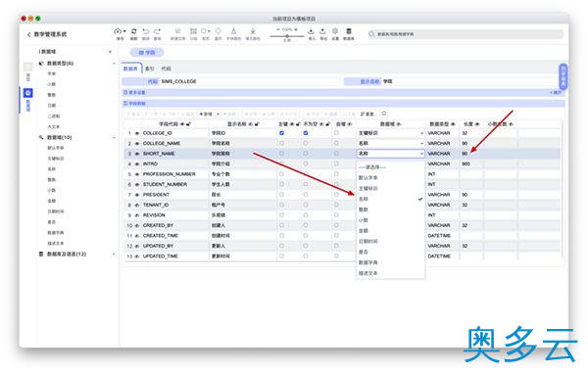Click the zoom-out minus beside 100%
The width and height of the screenshot is (588, 373).
[x=278, y=29]
